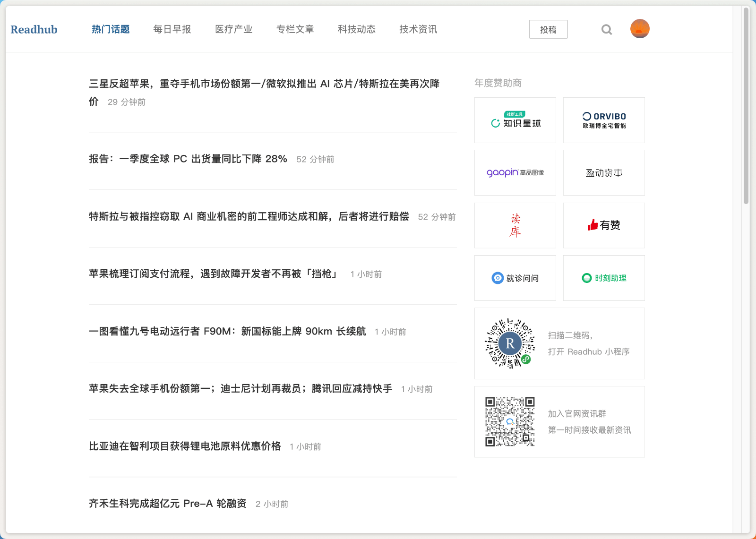This screenshot has height=539, width=756.
Task: Click the Readhub logo
Action: pos(34,29)
